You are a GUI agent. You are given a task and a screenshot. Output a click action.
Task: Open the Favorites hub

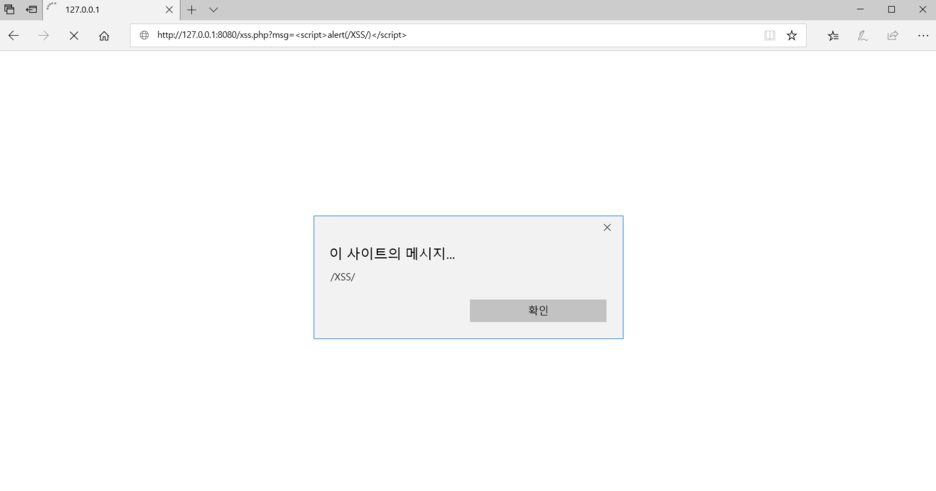point(833,36)
